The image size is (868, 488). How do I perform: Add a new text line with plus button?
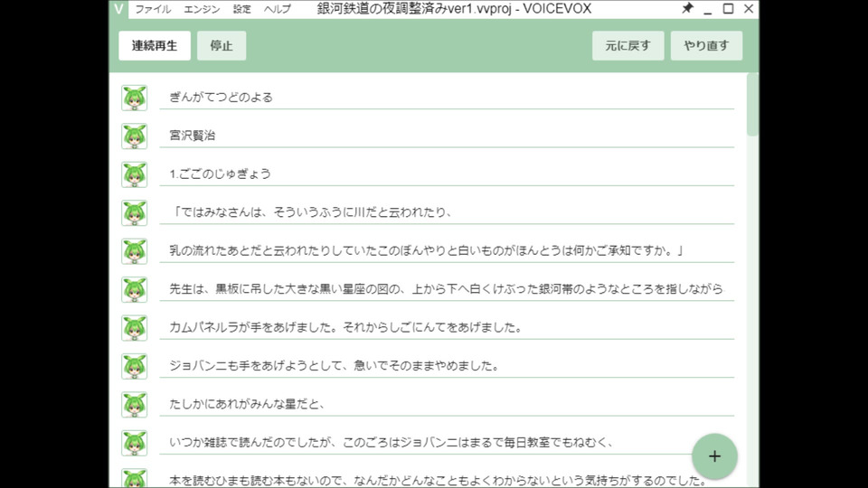(714, 456)
